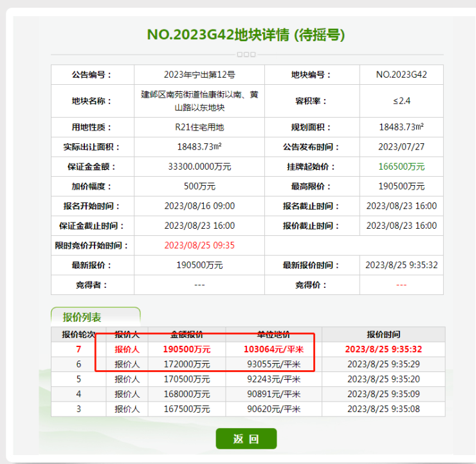Select round 7 bid row amount 190500万元

tap(187, 350)
